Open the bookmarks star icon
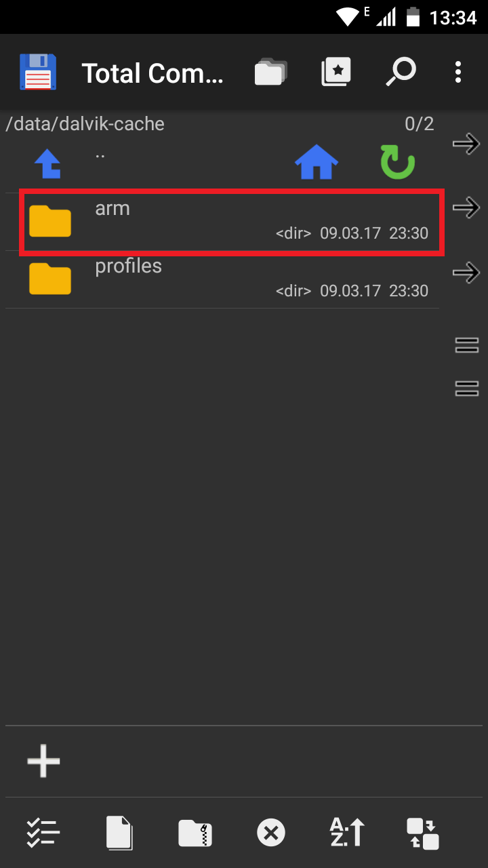This screenshot has height=868, width=488. click(336, 72)
